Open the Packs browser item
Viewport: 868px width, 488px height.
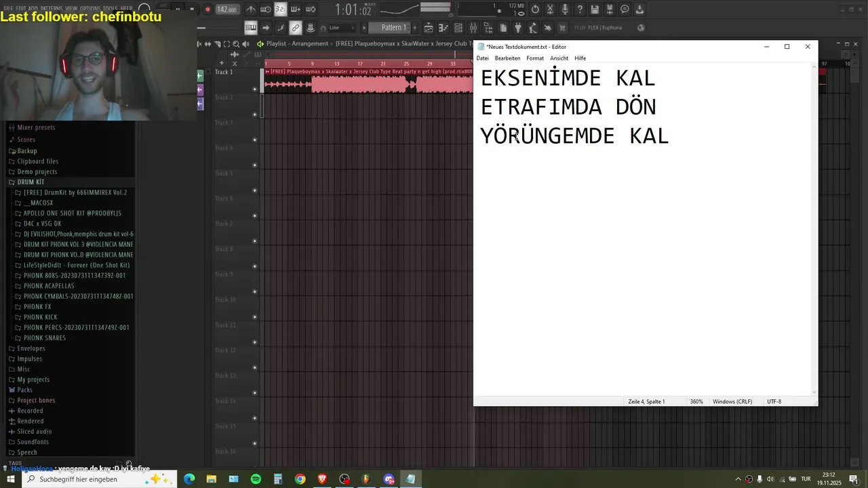click(x=24, y=390)
